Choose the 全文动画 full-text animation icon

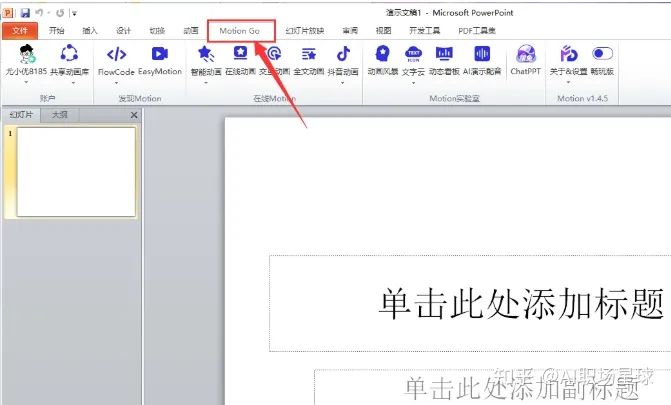click(x=309, y=54)
